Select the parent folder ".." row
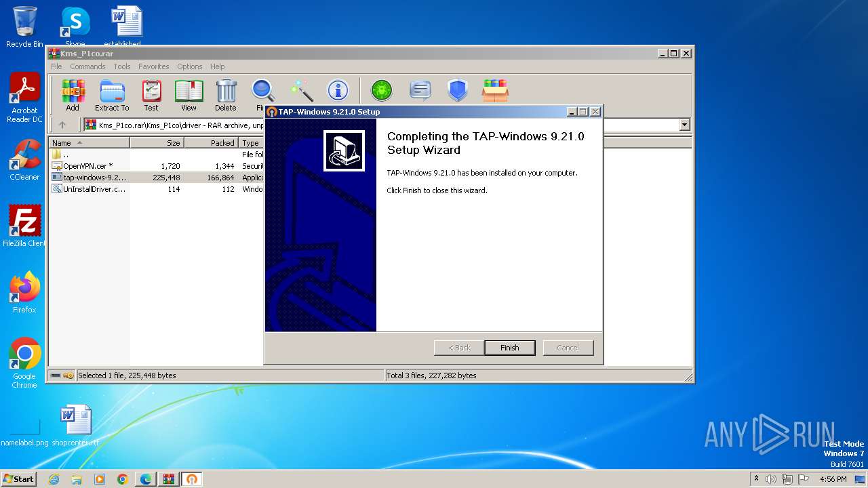 (x=157, y=155)
